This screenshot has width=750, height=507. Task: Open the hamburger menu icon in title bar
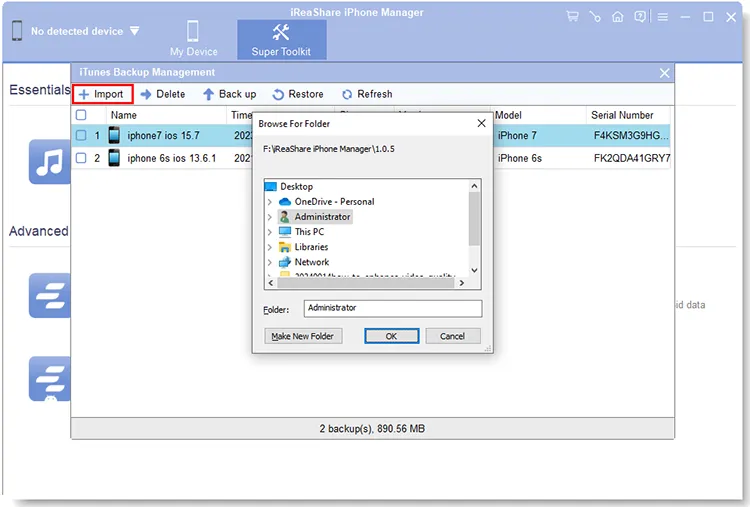[662, 17]
